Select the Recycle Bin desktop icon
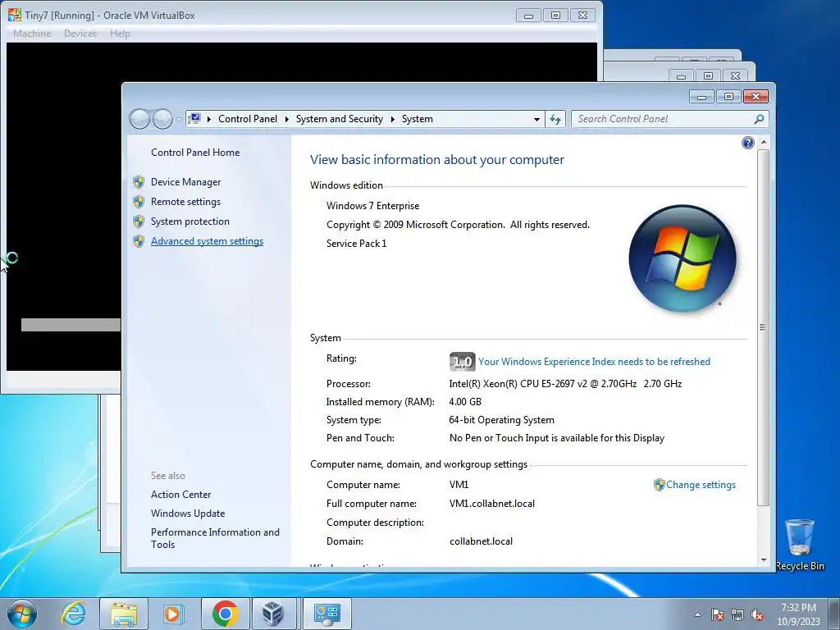This screenshot has width=840, height=630. click(800, 545)
